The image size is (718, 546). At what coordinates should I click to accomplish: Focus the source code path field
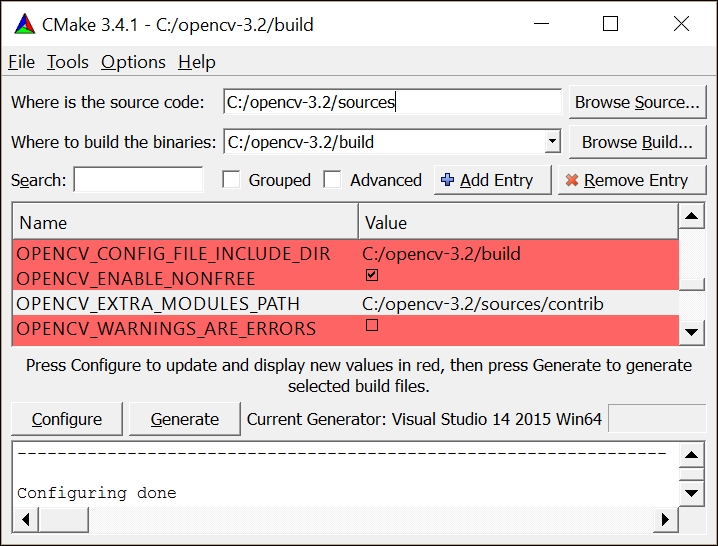pos(392,102)
